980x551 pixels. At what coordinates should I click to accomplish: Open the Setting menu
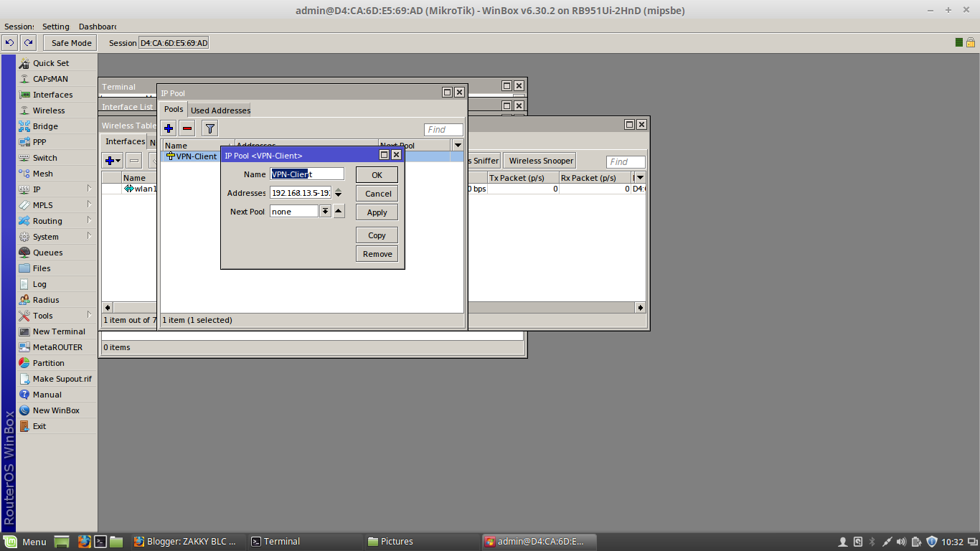pyautogui.click(x=56, y=27)
